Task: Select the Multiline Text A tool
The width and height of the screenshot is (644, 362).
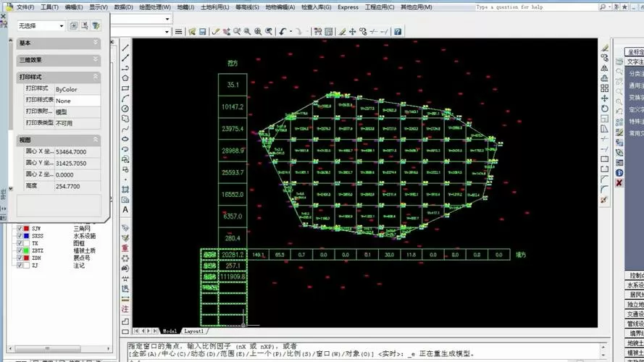Action: [125, 210]
